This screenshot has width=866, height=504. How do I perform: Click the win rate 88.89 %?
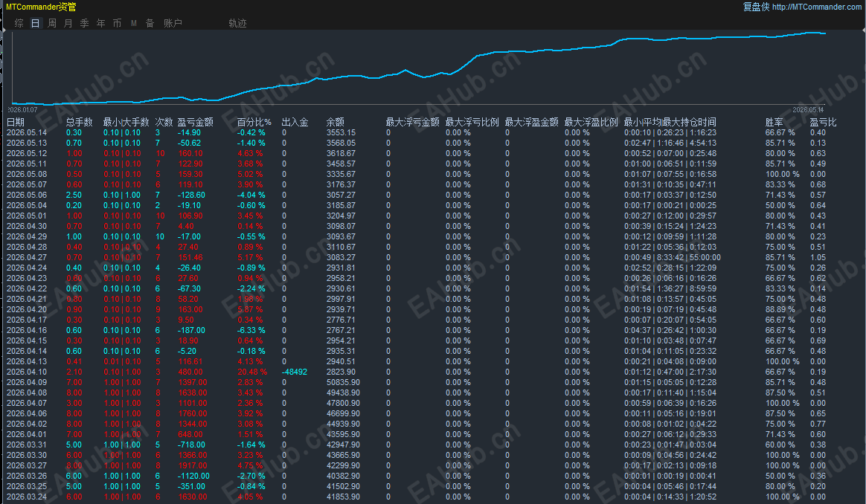[x=780, y=310]
